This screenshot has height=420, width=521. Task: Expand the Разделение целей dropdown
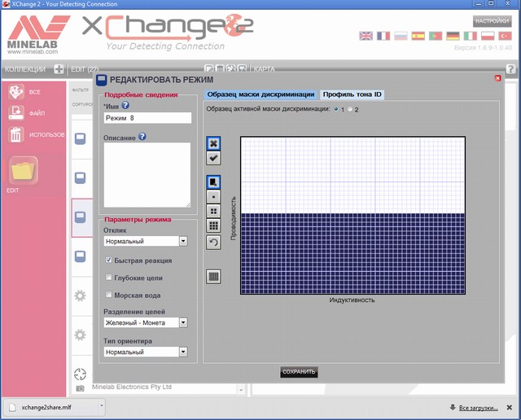(x=183, y=323)
